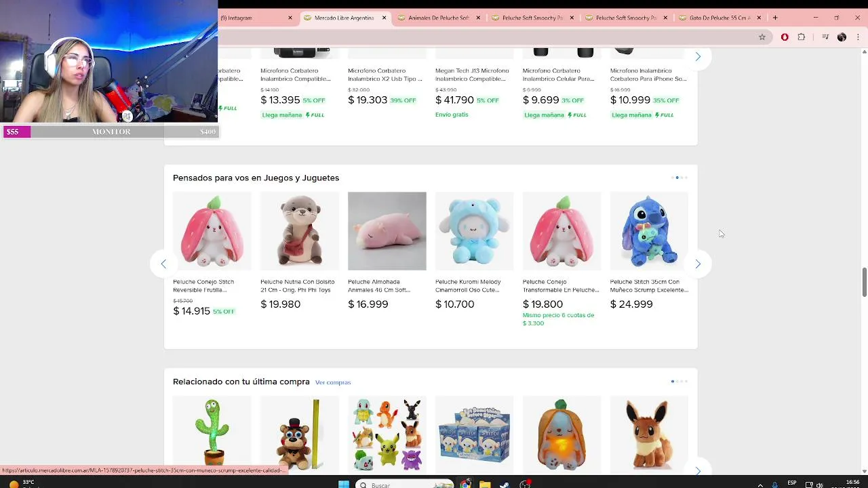Click the taskbar Buscar search field
868x488 pixels.
pos(403,484)
